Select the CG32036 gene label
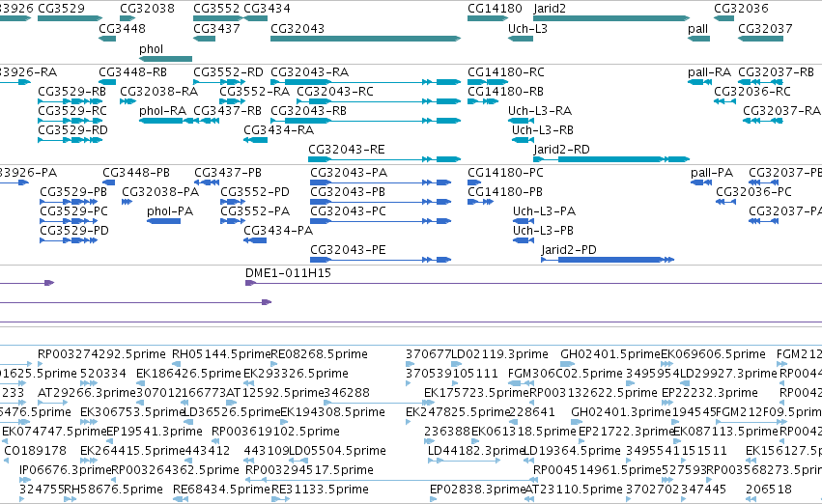822x504 pixels. coord(741,9)
